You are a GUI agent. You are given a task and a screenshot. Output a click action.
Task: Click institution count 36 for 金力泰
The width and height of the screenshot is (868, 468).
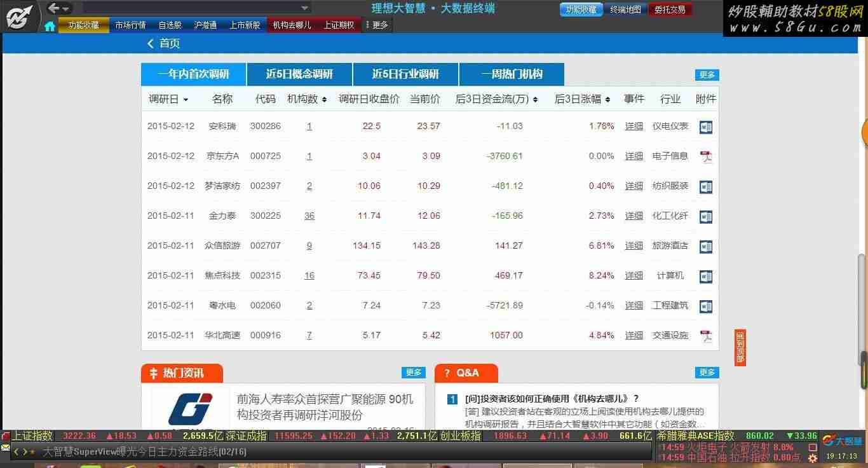coord(309,216)
